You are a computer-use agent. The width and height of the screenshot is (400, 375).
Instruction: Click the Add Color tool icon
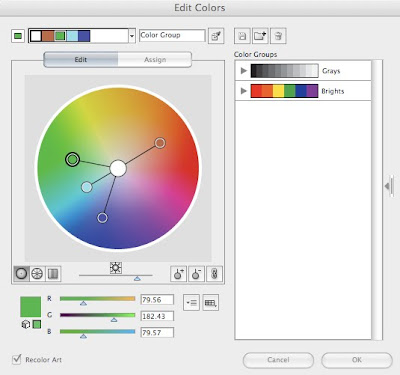[x=178, y=274]
